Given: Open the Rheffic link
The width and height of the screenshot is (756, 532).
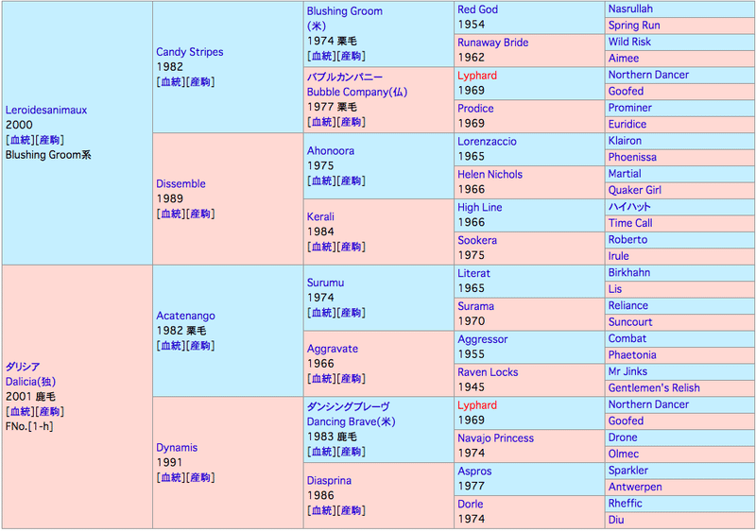Looking at the screenshot, I should pyautogui.click(x=626, y=503).
